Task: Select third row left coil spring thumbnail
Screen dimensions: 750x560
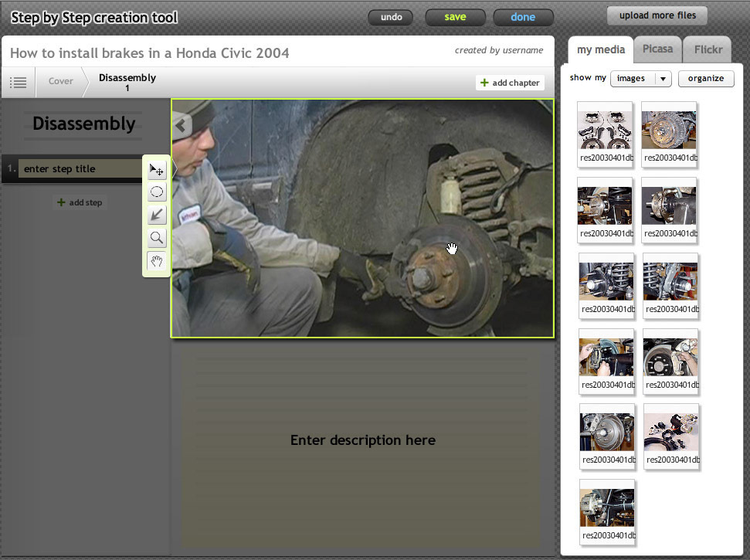Action: (606, 286)
